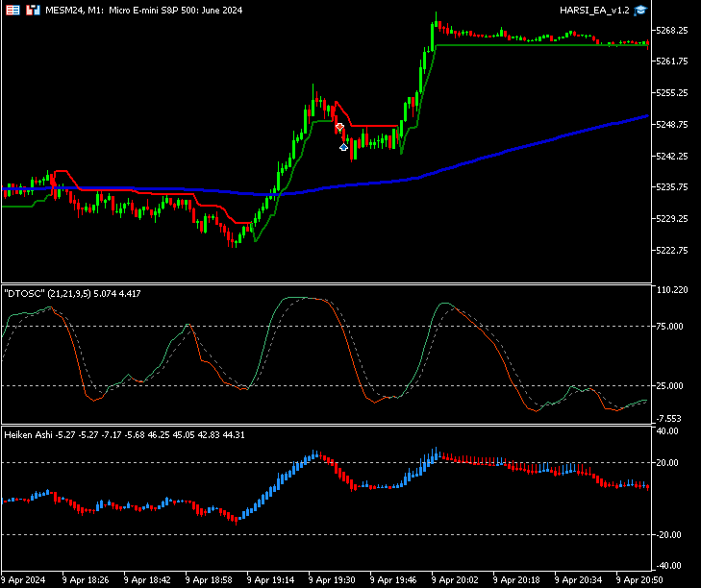701x588 pixels.
Task: Click the Heiken Ashi indicator values label
Action: pos(124,434)
